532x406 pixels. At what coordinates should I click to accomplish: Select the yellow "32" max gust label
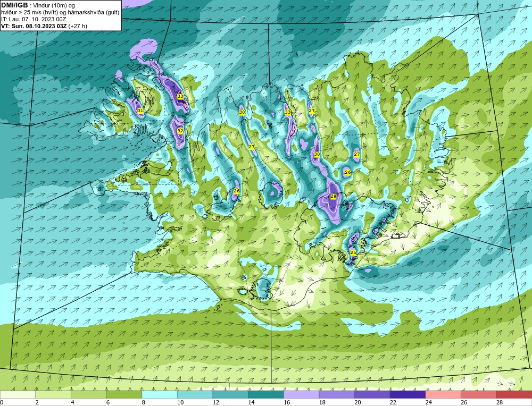click(180, 131)
